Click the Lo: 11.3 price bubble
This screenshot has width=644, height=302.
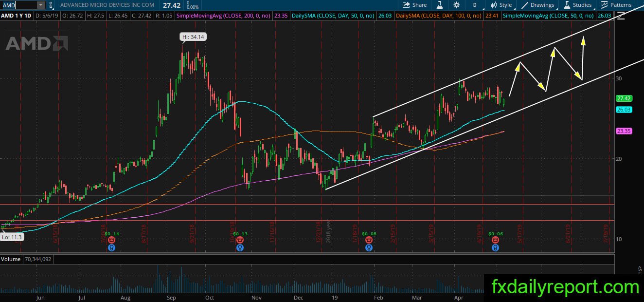tap(12, 237)
